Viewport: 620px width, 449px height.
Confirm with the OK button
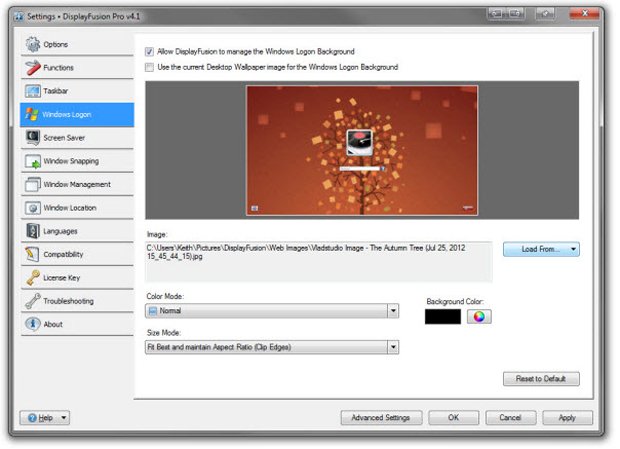click(454, 418)
